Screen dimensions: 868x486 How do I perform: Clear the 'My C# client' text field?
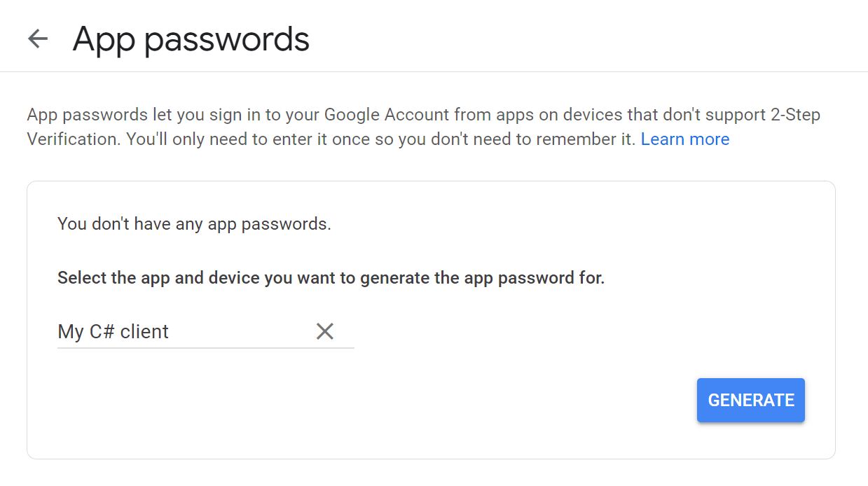tap(325, 331)
